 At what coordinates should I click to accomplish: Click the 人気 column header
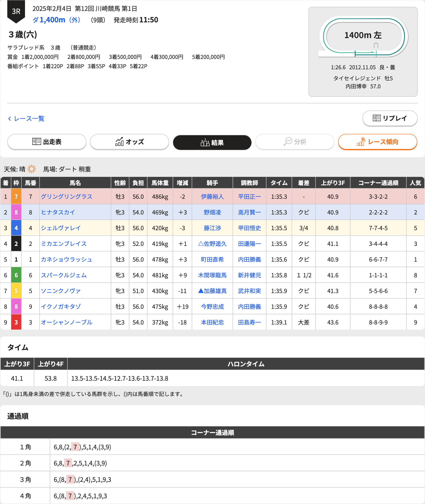(415, 183)
